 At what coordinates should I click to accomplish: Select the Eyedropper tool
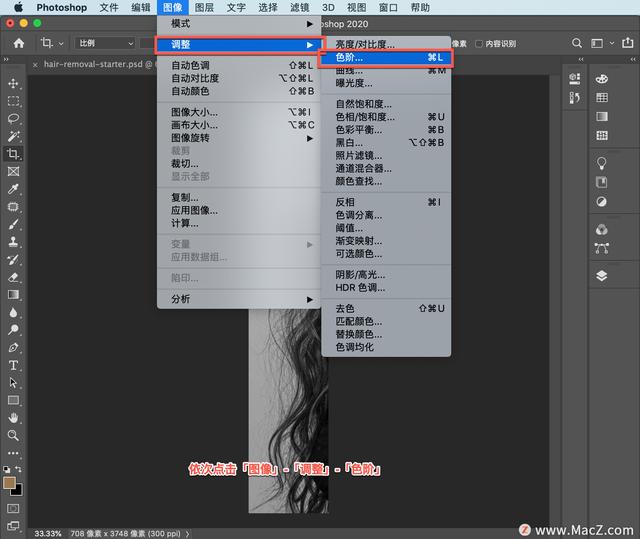pos(13,189)
